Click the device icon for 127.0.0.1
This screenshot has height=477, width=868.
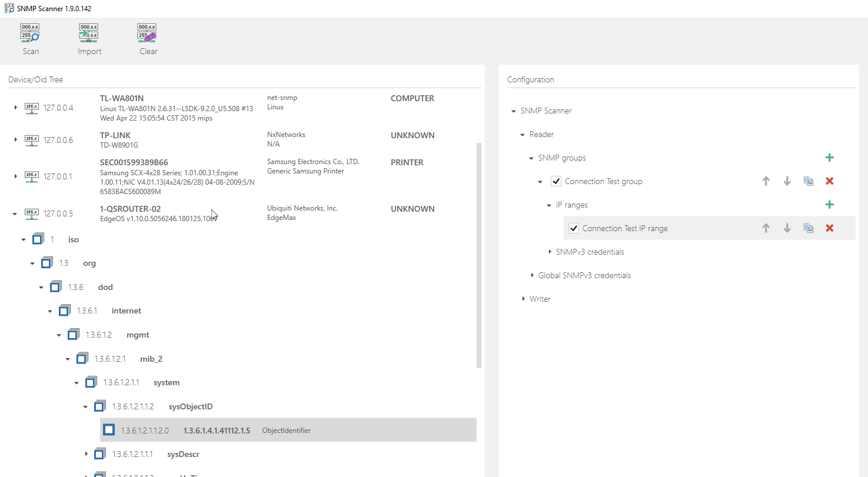[x=32, y=176]
